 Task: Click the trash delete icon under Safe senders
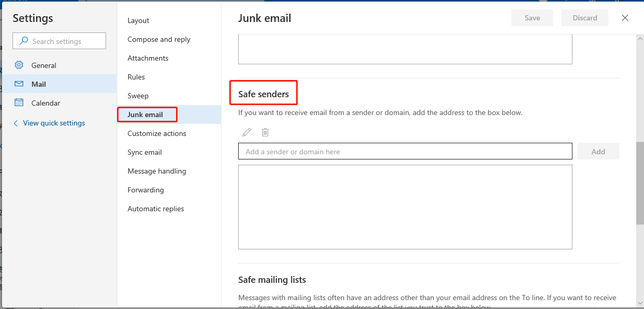click(x=265, y=132)
